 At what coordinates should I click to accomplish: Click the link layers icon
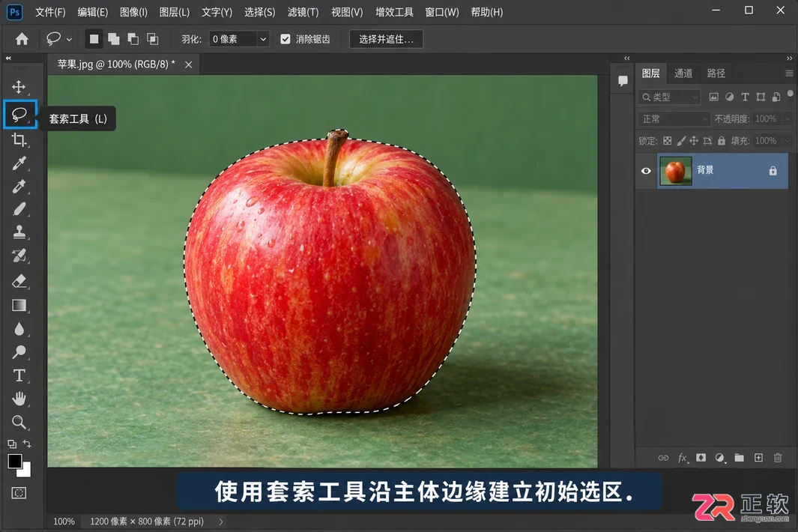(663, 458)
